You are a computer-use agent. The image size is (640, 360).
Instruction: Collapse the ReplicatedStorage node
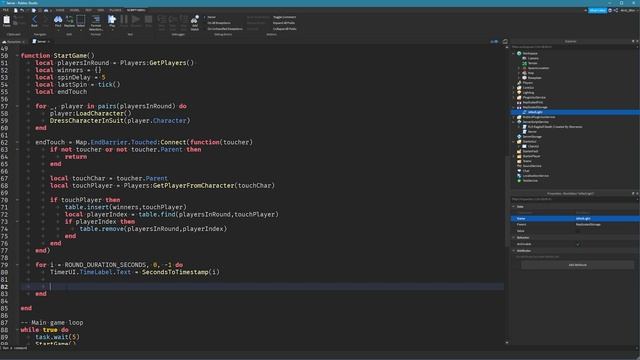(x=514, y=107)
